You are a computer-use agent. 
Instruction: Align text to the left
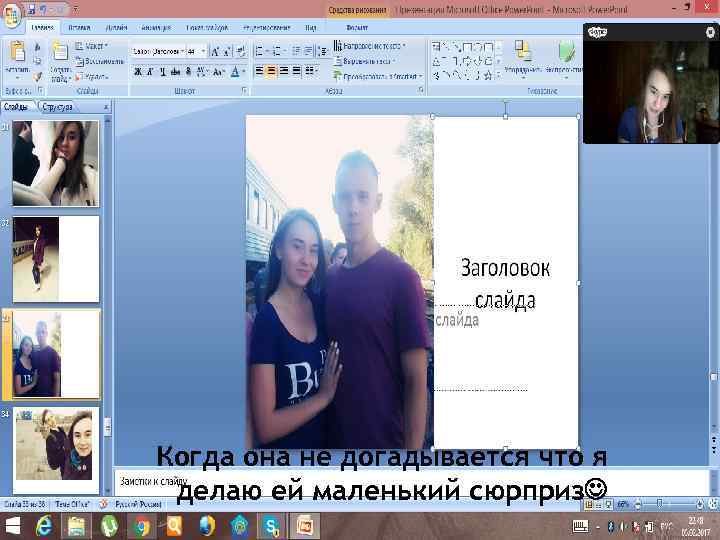259,71
